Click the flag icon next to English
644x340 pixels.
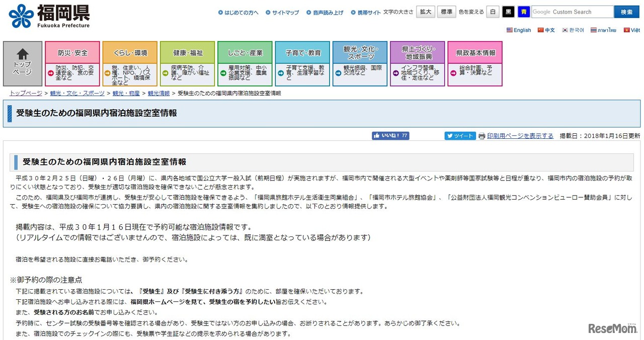pyautogui.click(x=509, y=30)
